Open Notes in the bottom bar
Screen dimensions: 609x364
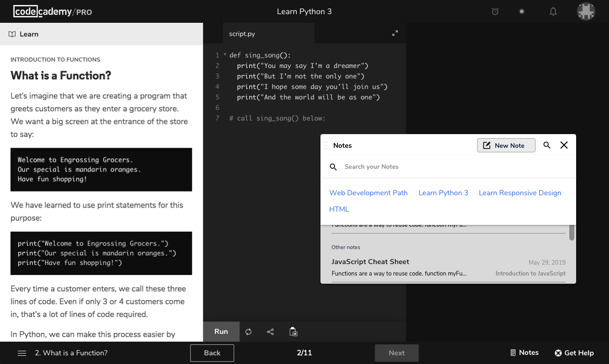524,353
